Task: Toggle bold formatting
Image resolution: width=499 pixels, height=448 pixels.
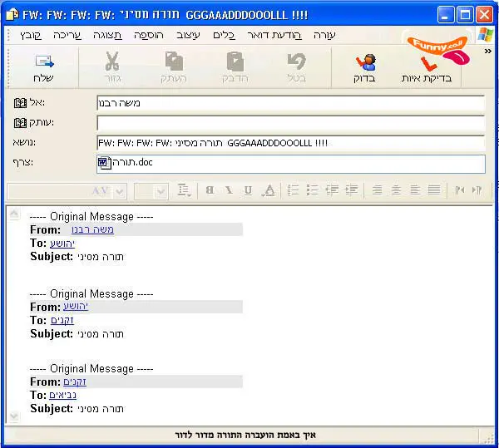Action: (x=210, y=190)
